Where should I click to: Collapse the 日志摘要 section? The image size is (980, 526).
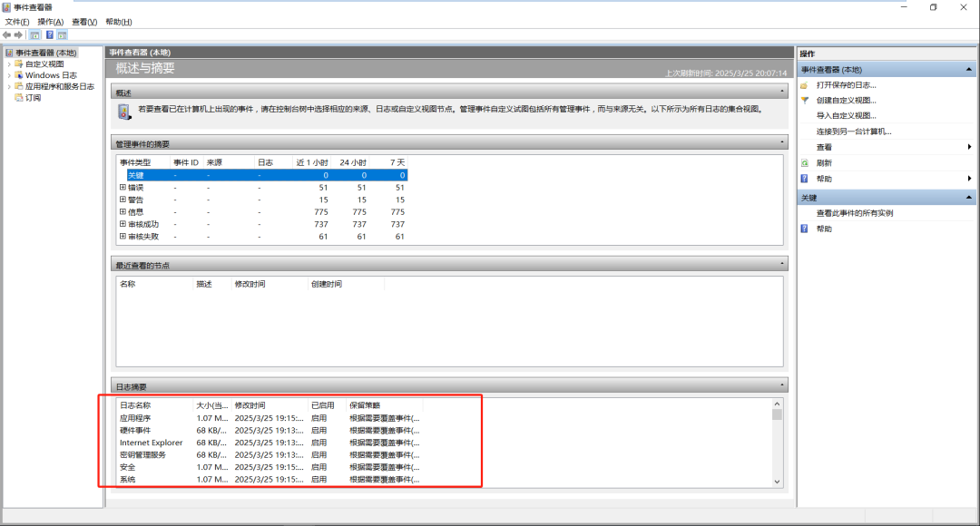tap(782, 385)
